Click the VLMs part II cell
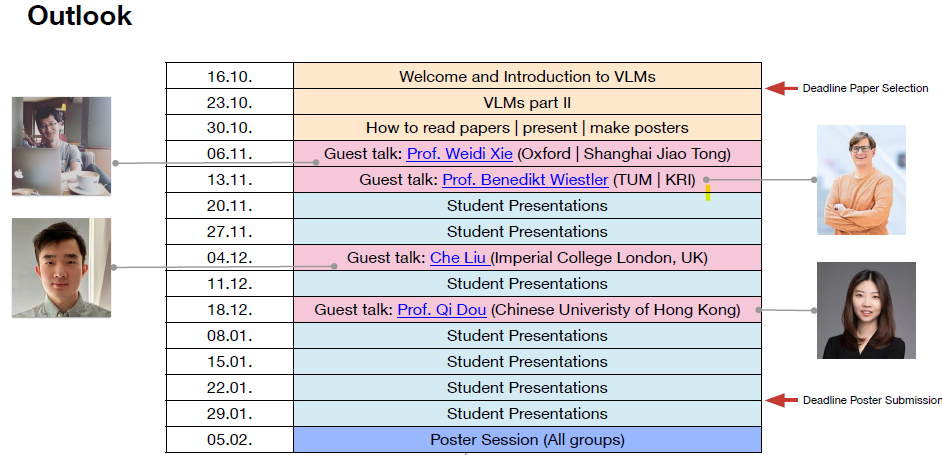The image size is (942, 455). tap(527, 102)
